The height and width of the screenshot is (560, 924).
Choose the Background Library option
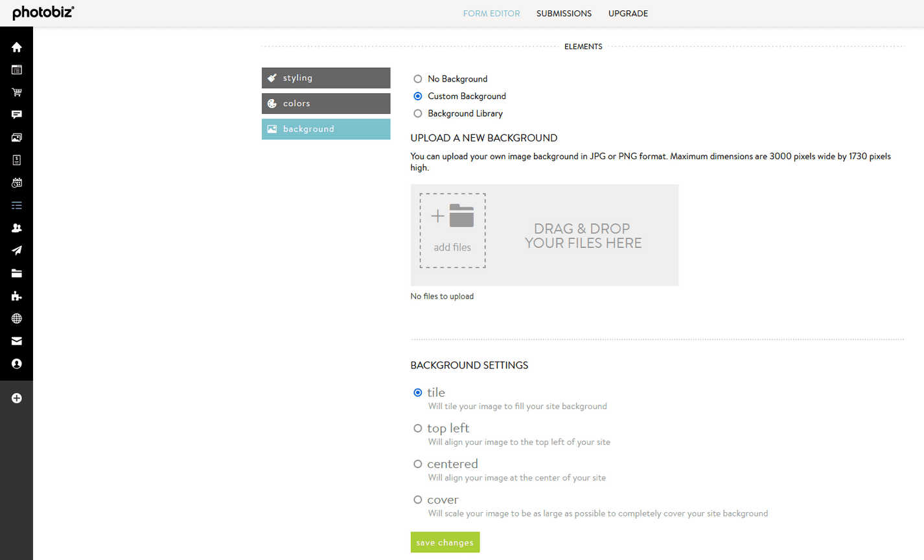418,113
